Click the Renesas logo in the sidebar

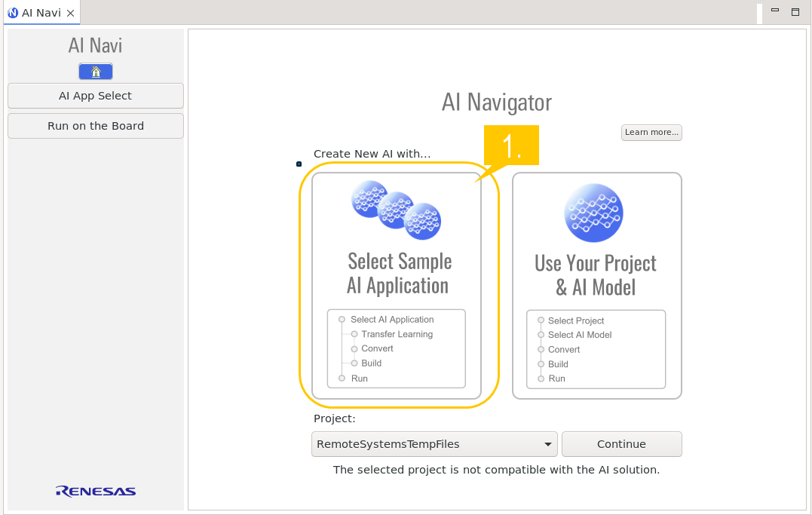pyautogui.click(x=96, y=492)
